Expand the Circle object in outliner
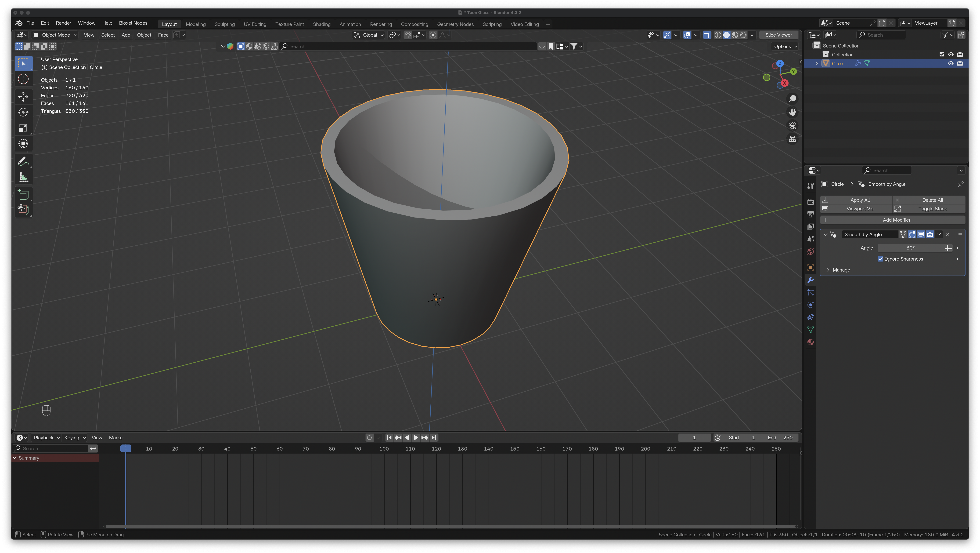This screenshot has height=553, width=980. point(816,64)
